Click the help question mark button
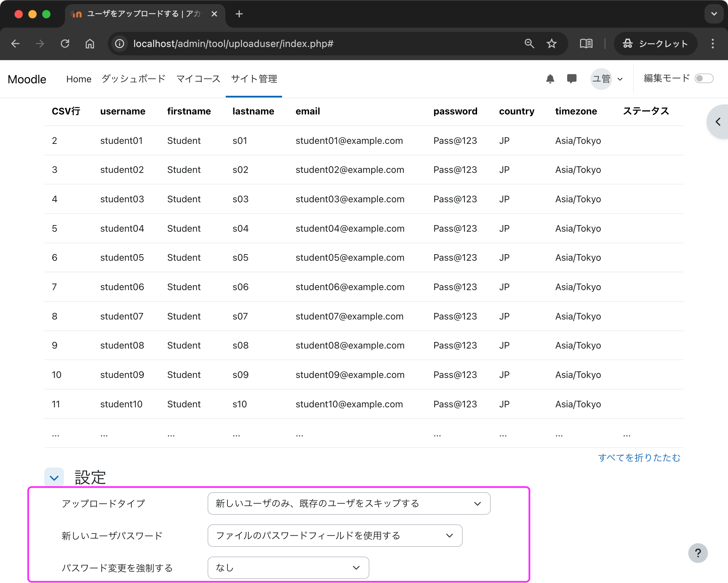 point(698,553)
